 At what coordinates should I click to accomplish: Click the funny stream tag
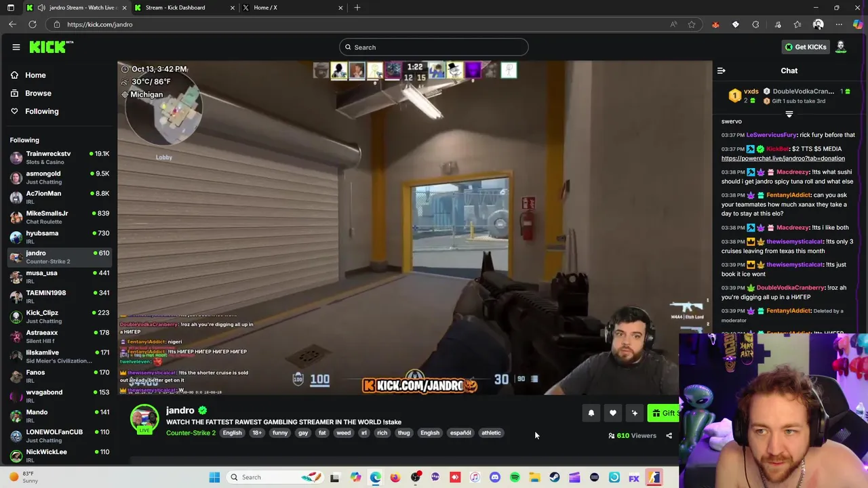pyautogui.click(x=280, y=433)
